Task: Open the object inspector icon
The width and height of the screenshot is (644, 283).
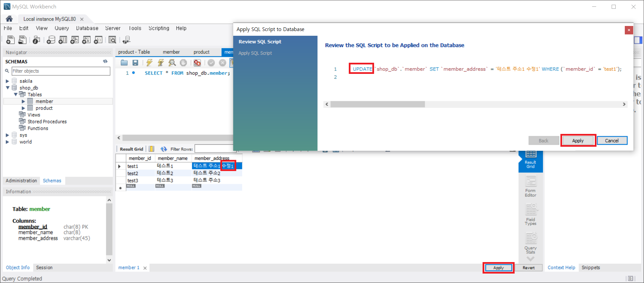Action: [36, 40]
